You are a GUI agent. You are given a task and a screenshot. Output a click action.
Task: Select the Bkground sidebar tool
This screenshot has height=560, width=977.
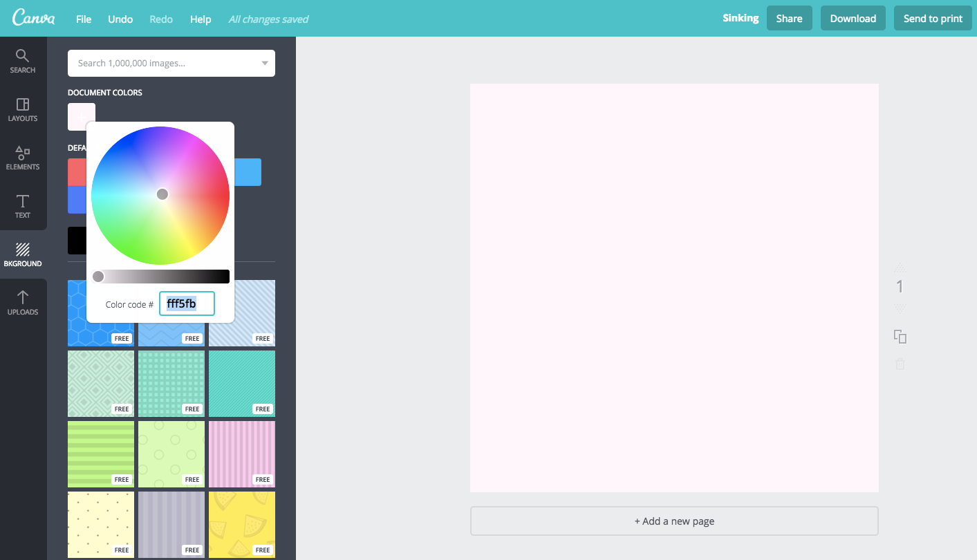tap(23, 254)
